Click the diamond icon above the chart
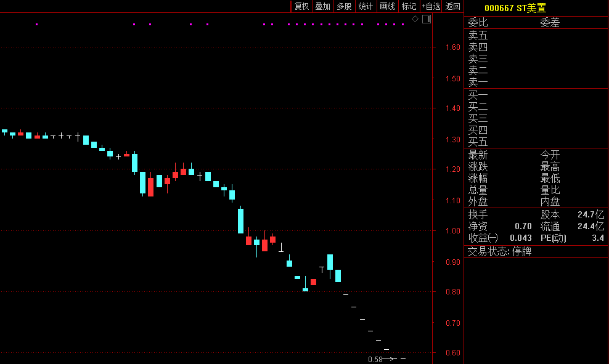609x364 pixels. [x=415, y=19]
